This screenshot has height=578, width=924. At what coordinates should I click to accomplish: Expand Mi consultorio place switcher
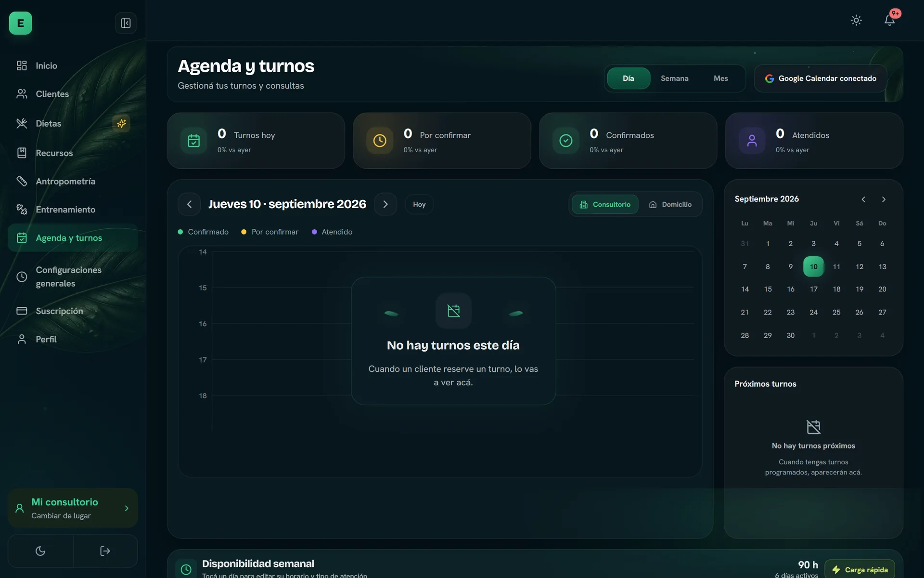[x=73, y=508]
